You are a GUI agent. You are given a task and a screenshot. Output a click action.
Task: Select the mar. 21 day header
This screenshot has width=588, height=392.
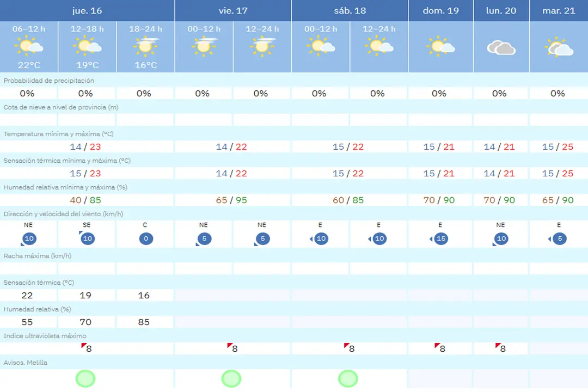point(559,10)
